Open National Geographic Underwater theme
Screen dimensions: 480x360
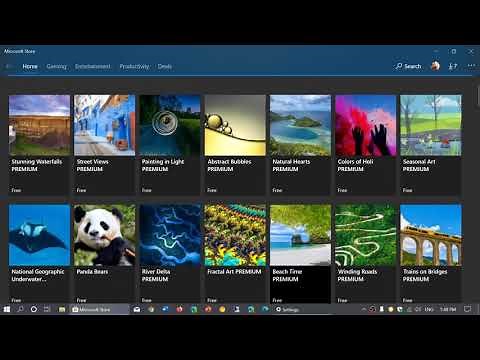point(39,254)
